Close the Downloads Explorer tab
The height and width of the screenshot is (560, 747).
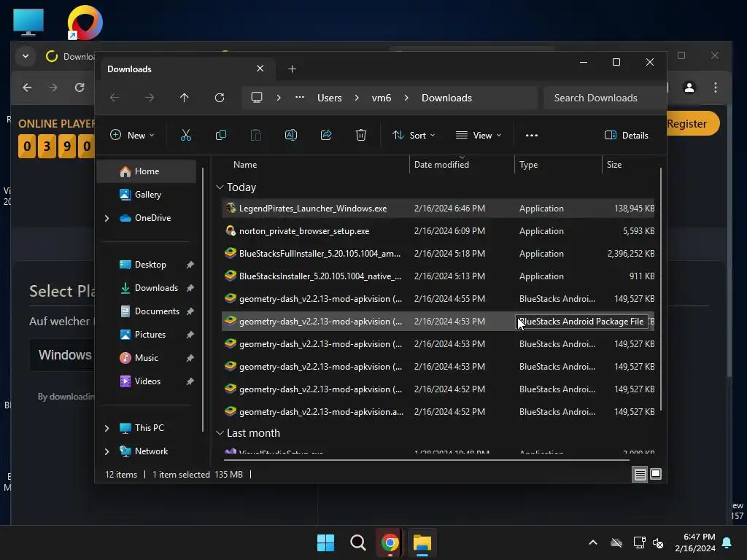(260, 69)
